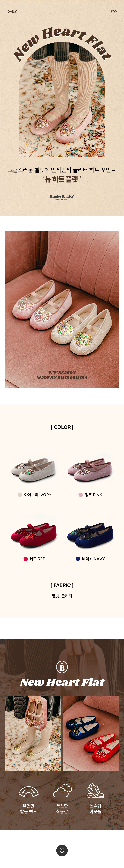Click the F/W label at top
The image size is (124, 868).
pos(114,11)
